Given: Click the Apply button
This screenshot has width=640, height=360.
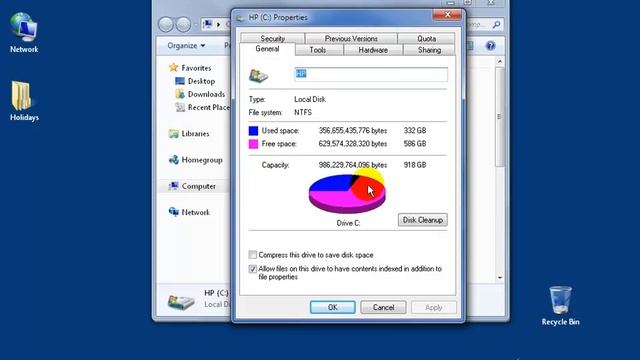Looking at the screenshot, I should coord(433,307).
